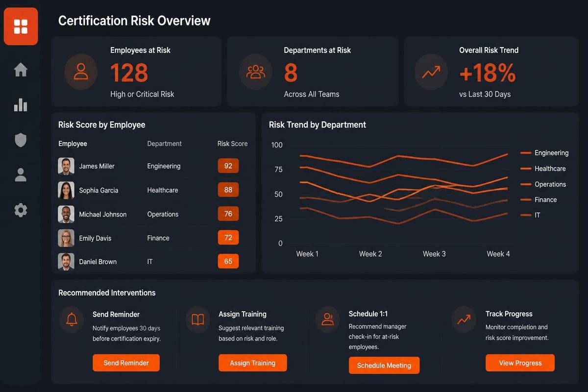Sort by the Risk Score column header

coord(232,144)
